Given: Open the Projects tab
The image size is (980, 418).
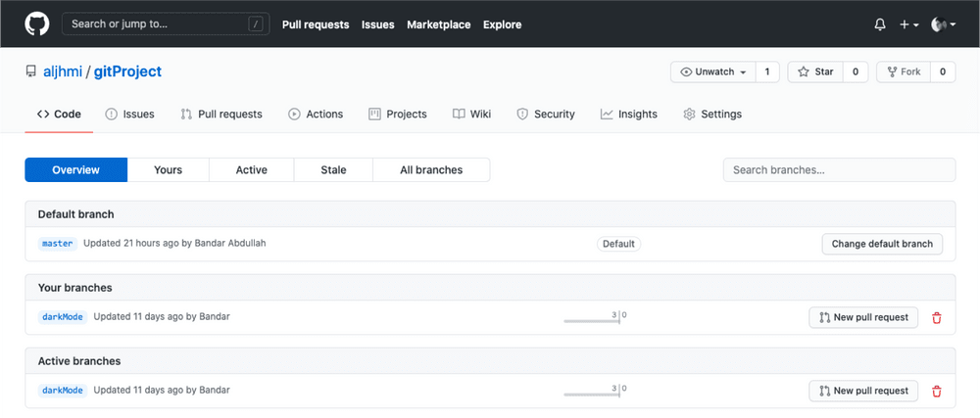Looking at the screenshot, I should (398, 115).
